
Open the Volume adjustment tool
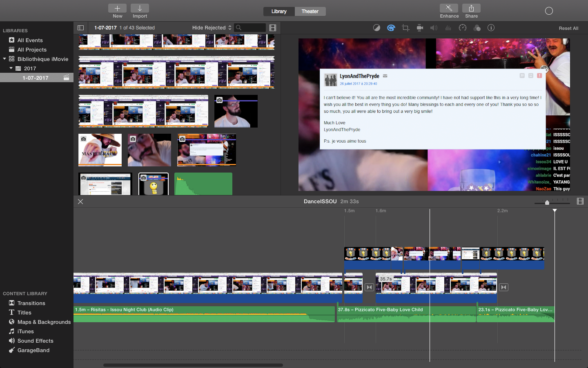tap(434, 28)
